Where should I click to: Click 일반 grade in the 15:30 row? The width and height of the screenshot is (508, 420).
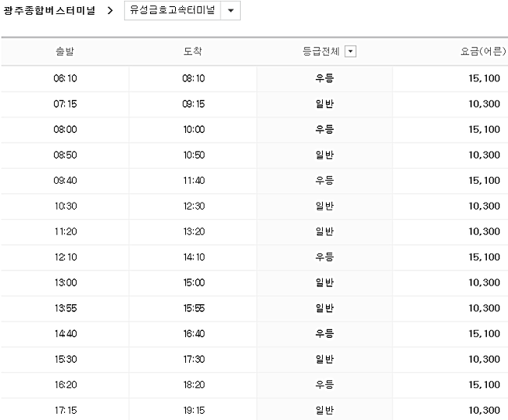click(324, 359)
